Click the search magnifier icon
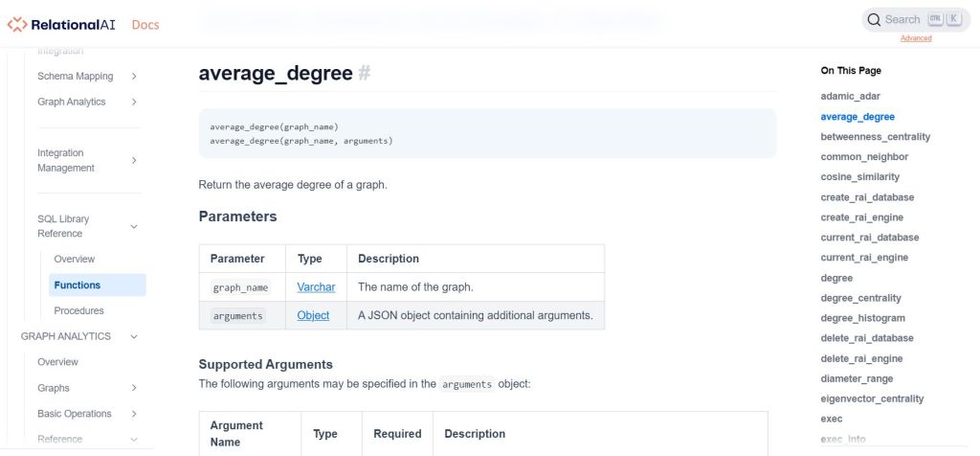The width and height of the screenshot is (980, 456). point(874,19)
